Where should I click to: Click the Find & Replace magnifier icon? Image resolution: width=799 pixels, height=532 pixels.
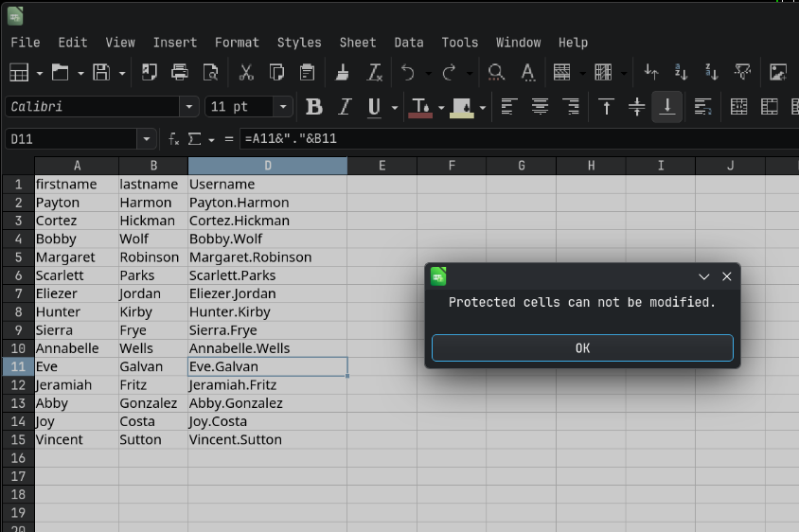tap(495, 72)
